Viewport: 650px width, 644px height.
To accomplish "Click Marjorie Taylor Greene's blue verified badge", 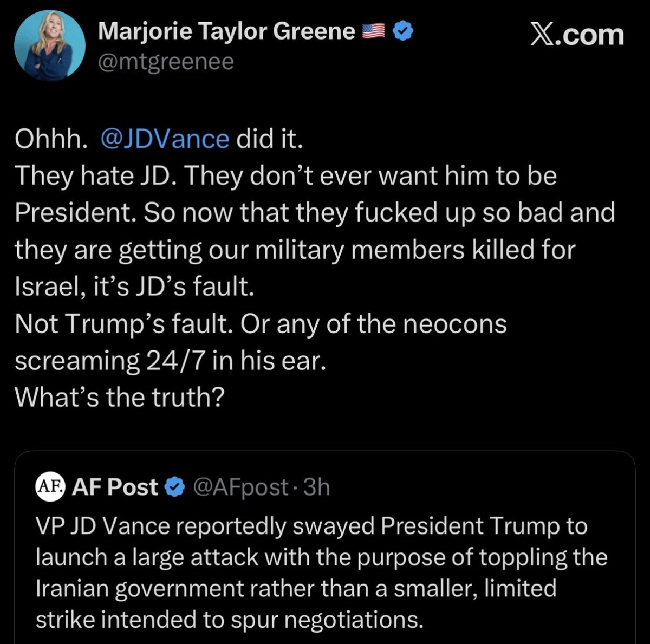I will 402,32.
